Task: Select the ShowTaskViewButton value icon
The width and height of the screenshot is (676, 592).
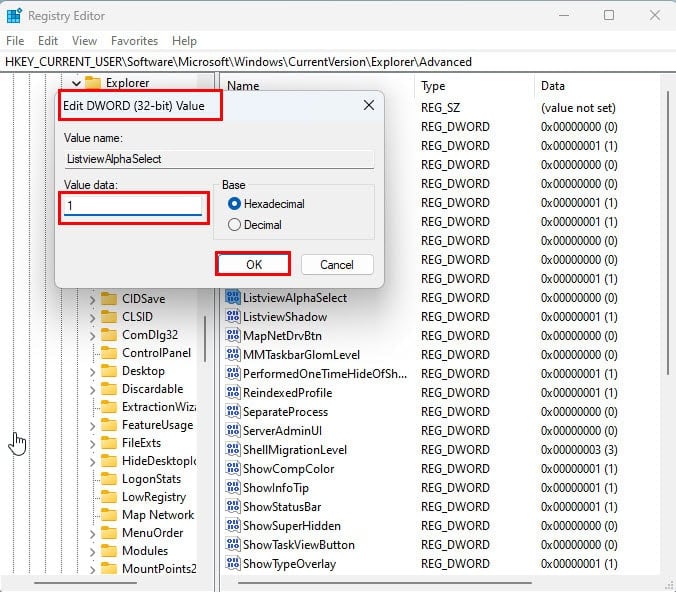Action: [233, 544]
